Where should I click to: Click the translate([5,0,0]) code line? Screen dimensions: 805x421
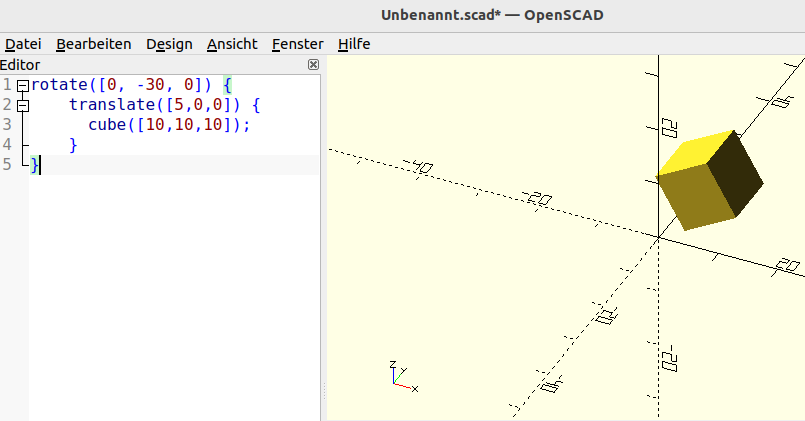point(165,105)
